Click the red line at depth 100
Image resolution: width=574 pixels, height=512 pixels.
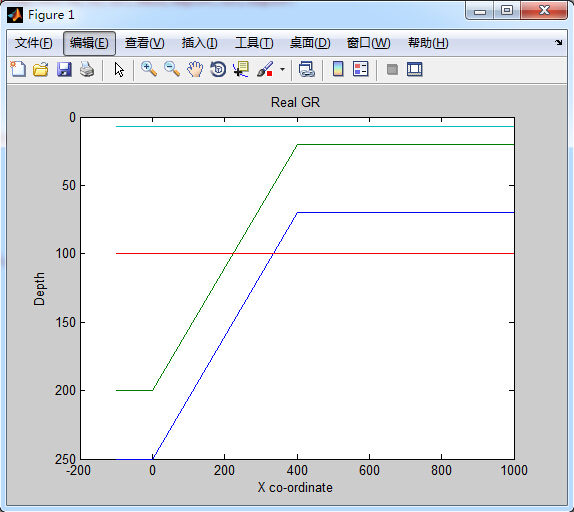(x=315, y=253)
